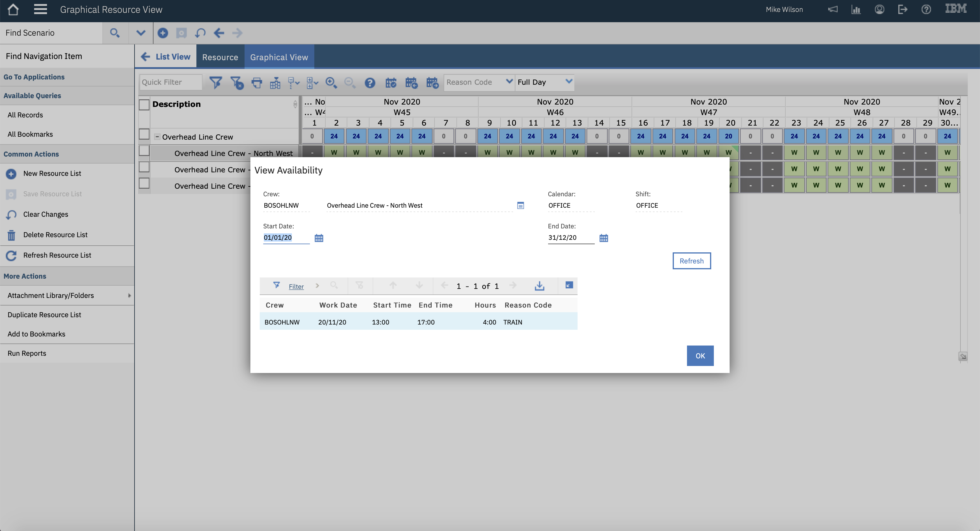This screenshot has height=531, width=980.
Task: Switch to the Resource tab
Action: (220, 57)
